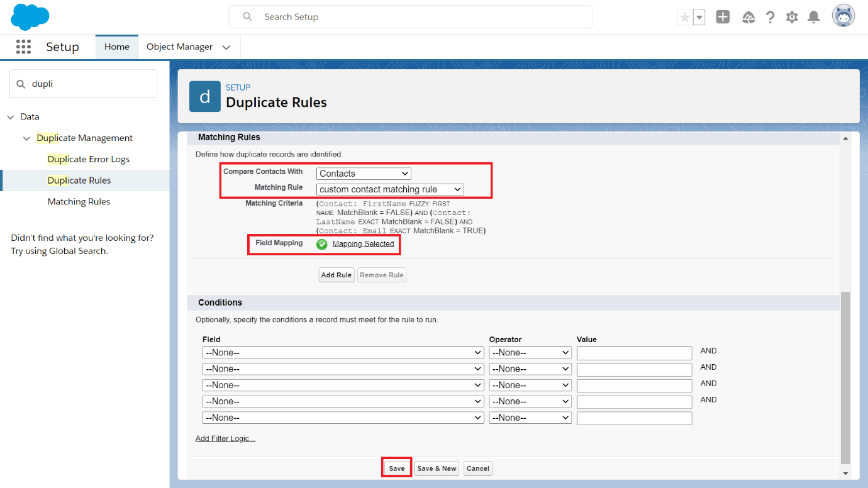Screen dimensions: 868x488
Task: Click the scrollbar up arrow
Action: tap(845, 138)
